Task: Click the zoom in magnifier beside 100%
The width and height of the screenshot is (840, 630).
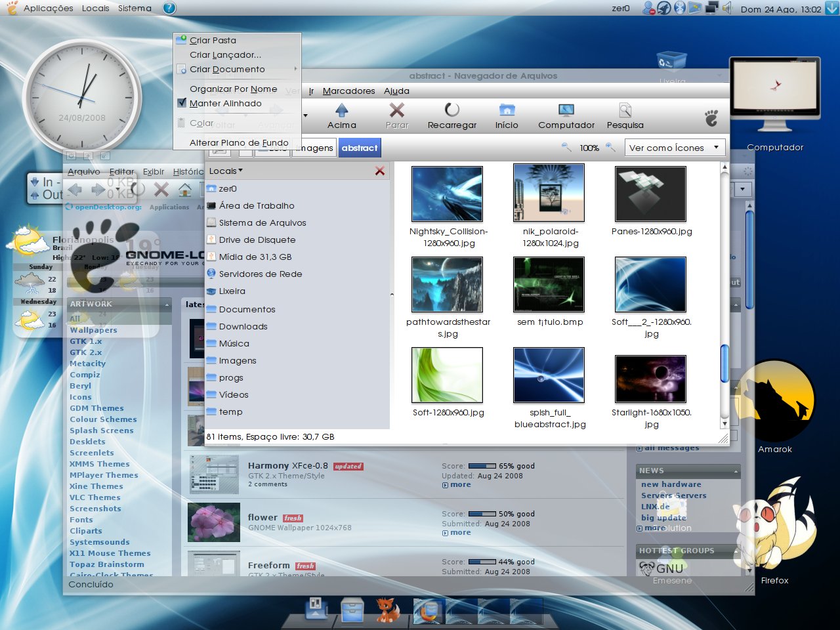Action: (x=610, y=148)
